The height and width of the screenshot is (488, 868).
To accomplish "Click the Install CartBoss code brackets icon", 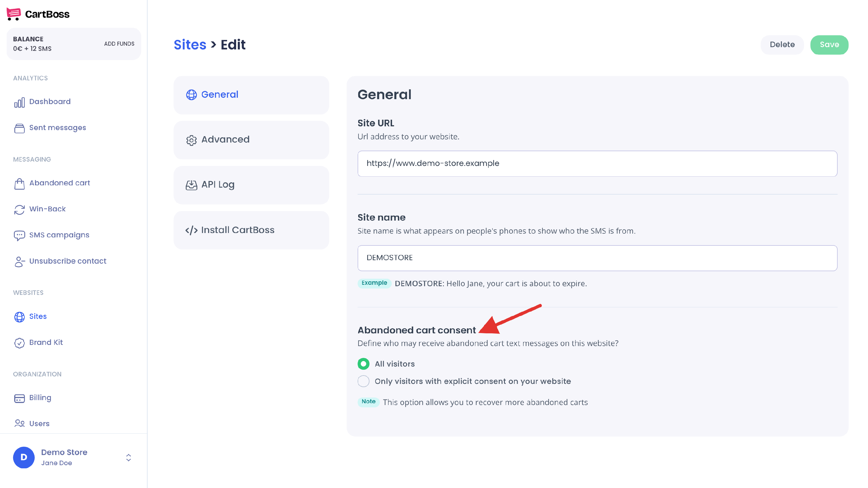I will point(191,230).
